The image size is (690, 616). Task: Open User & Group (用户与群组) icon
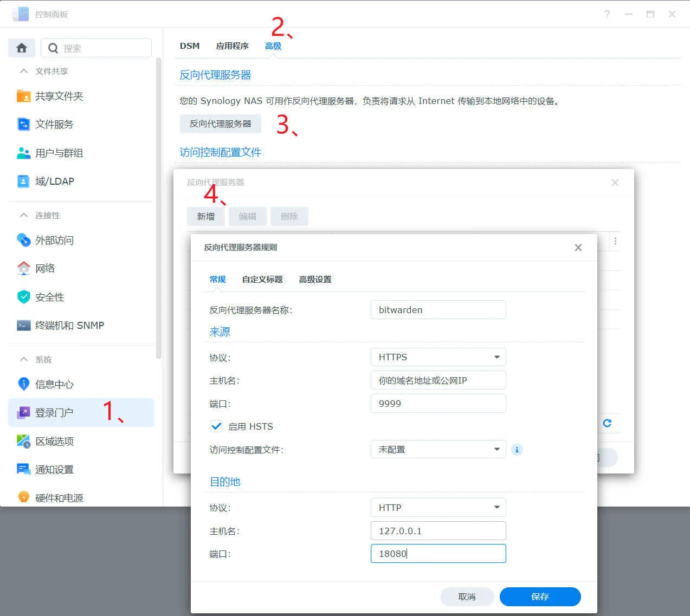coord(23,153)
